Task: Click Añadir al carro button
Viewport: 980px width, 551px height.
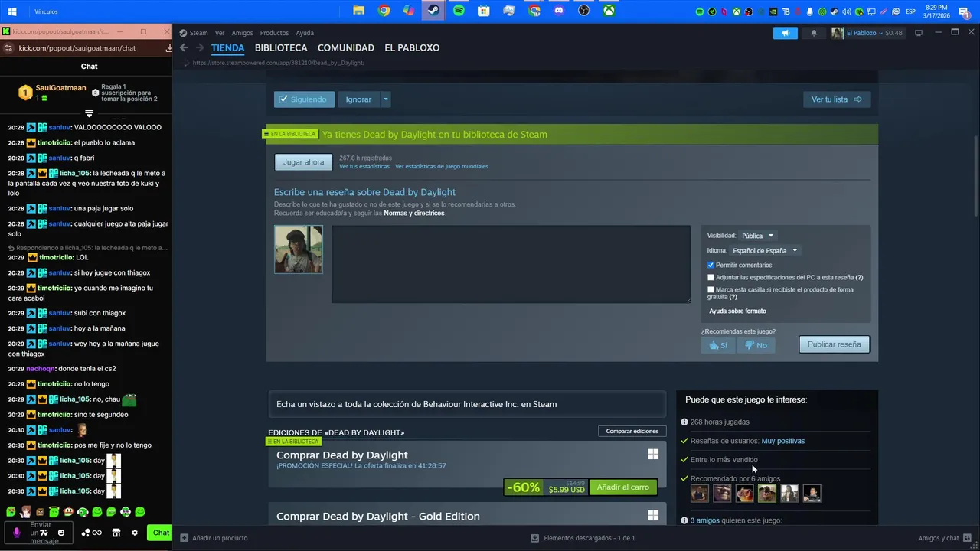Action: pyautogui.click(x=622, y=487)
